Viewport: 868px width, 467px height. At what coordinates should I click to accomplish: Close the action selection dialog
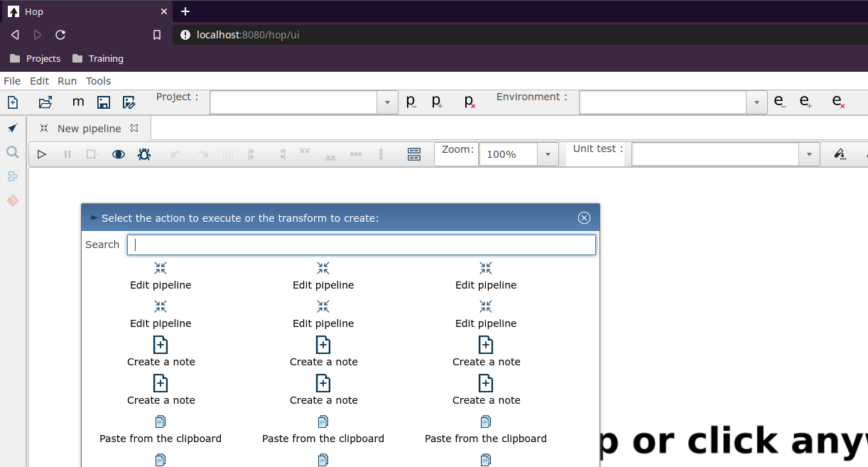[584, 218]
